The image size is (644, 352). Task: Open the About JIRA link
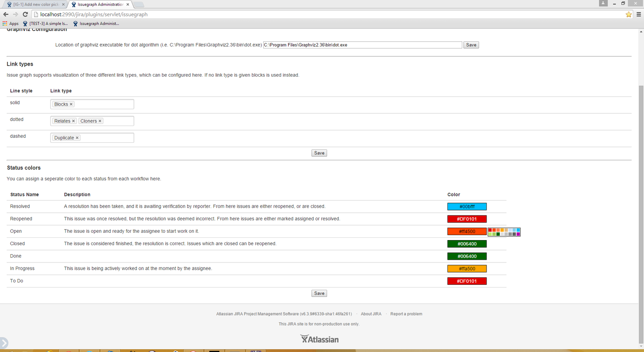click(x=371, y=314)
